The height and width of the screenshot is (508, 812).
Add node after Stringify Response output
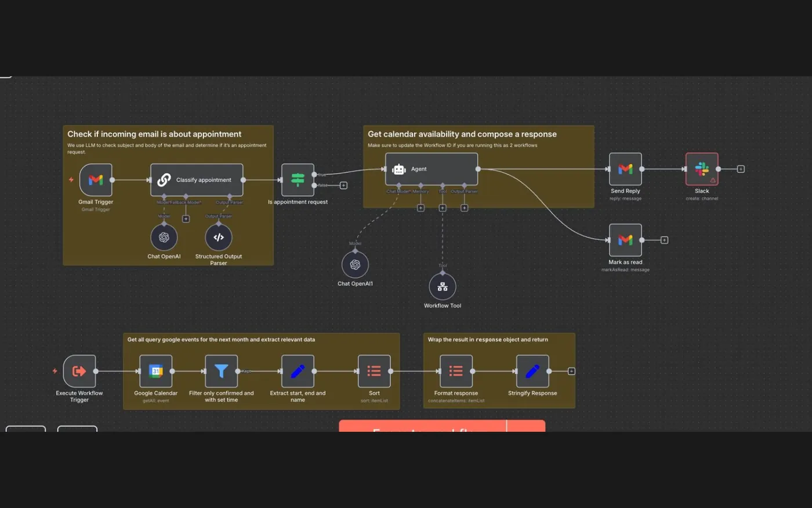pyautogui.click(x=571, y=371)
